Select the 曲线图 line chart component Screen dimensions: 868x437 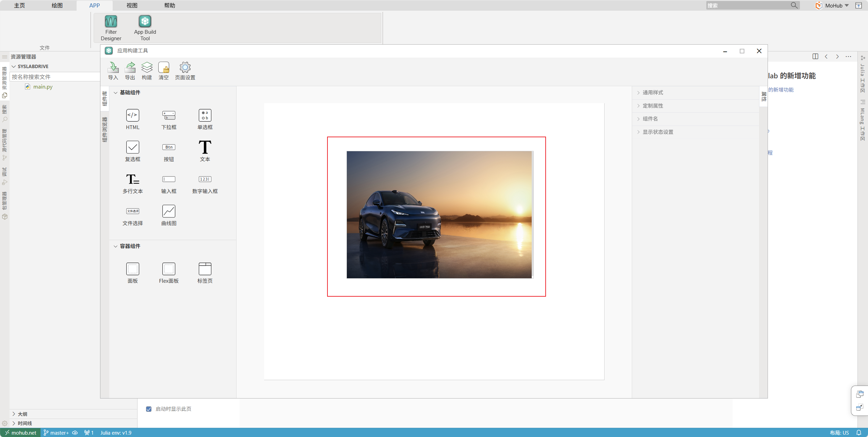pos(169,215)
